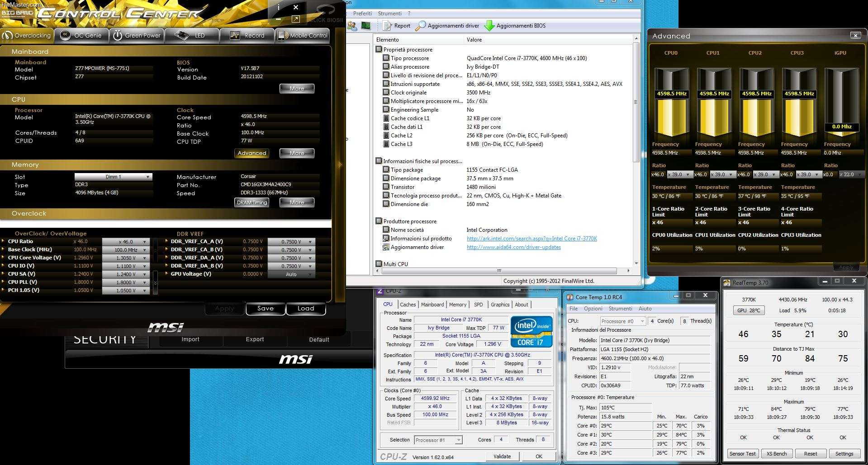Open the Preferiti menu in AIDA64

tap(362, 14)
